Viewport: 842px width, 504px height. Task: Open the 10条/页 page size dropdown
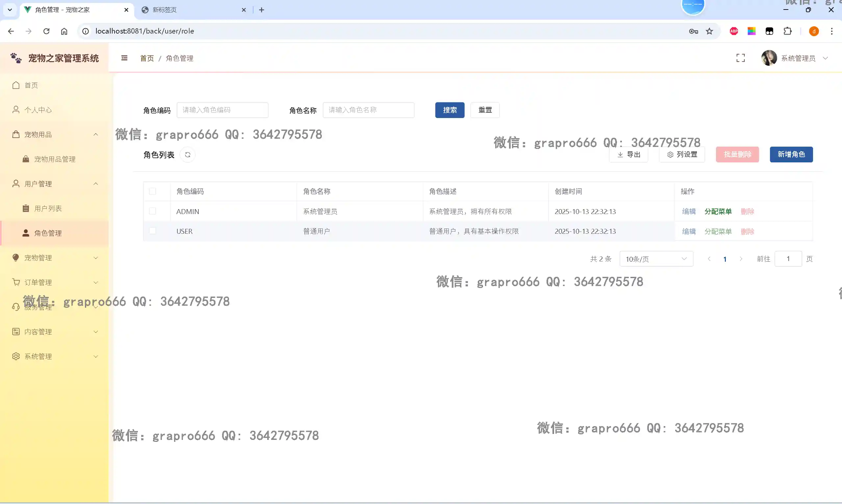(x=656, y=259)
